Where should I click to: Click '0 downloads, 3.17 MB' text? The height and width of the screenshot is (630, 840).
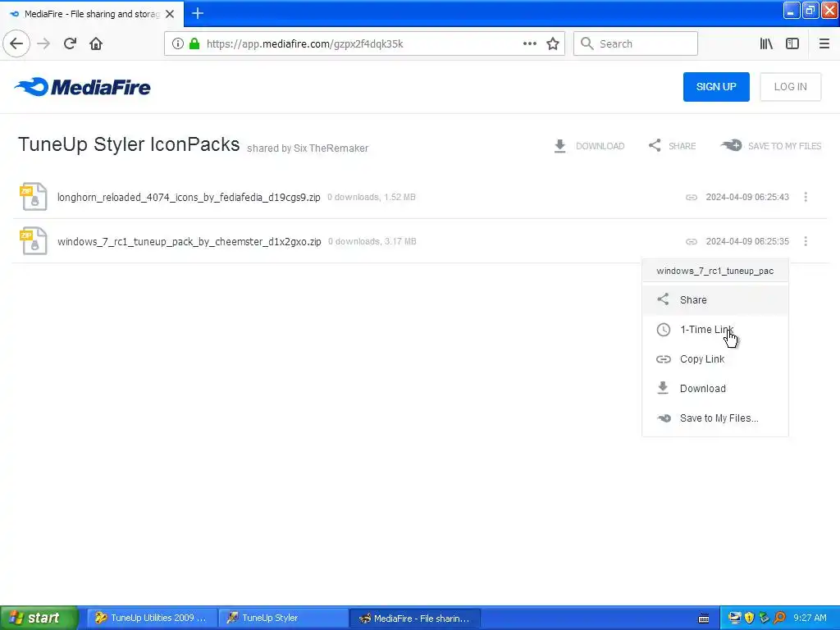(x=372, y=242)
